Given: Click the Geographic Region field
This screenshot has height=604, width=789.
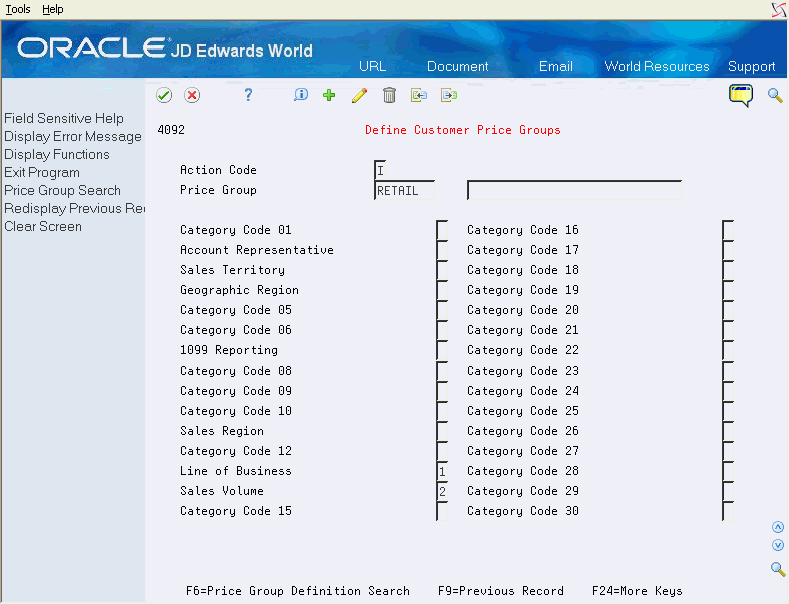Looking at the screenshot, I should click(x=442, y=290).
